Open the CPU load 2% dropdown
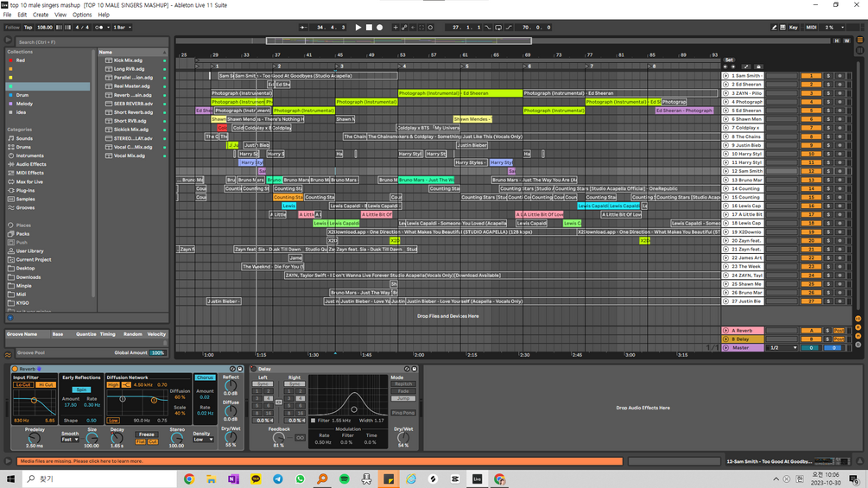 [833, 27]
